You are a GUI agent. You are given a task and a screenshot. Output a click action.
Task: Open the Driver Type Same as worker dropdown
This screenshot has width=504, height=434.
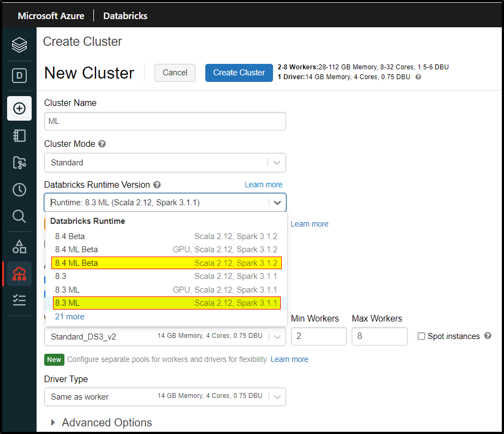click(x=165, y=397)
